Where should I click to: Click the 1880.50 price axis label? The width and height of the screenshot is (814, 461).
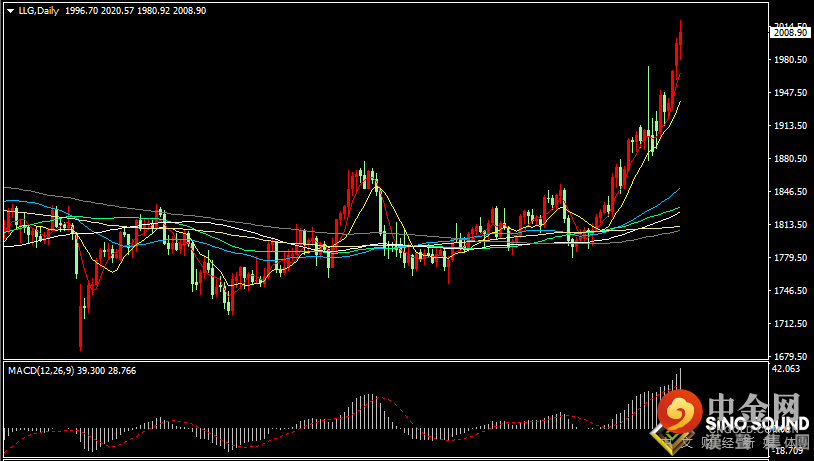click(x=789, y=159)
